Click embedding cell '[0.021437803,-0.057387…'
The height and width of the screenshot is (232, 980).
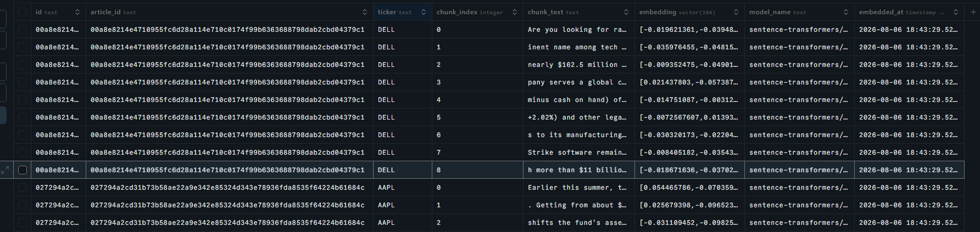pos(689,82)
